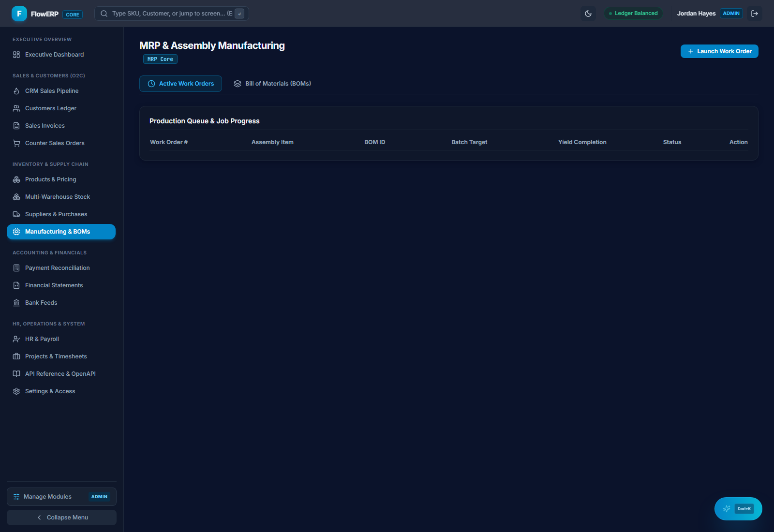The image size is (774, 532).
Task: Click the MRP Core tag
Action: point(160,59)
